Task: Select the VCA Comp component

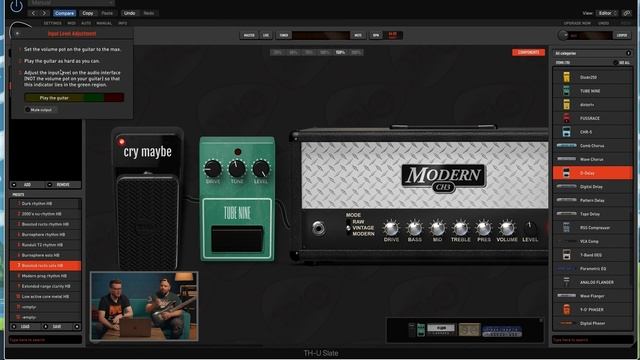Action: [x=592, y=241]
